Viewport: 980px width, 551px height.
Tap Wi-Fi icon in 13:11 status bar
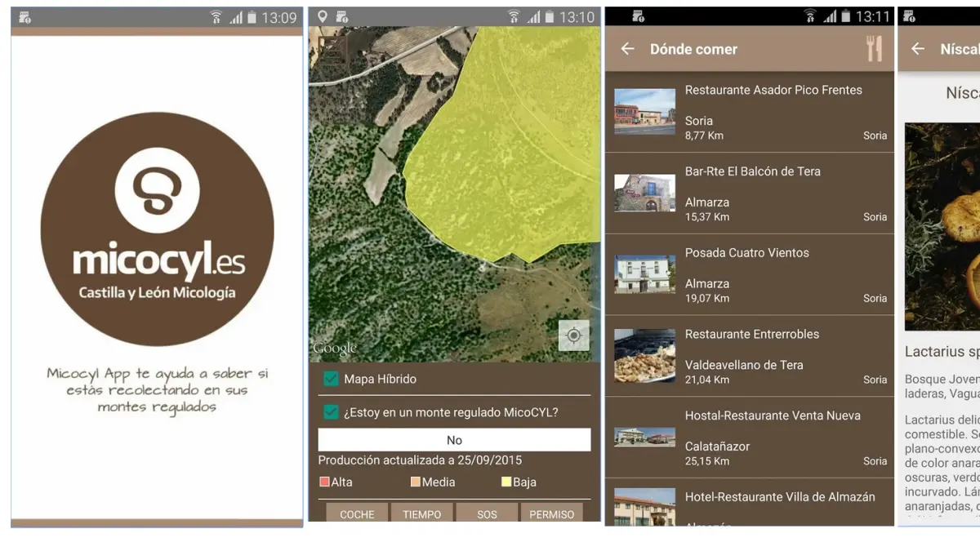[x=809, y=17]
